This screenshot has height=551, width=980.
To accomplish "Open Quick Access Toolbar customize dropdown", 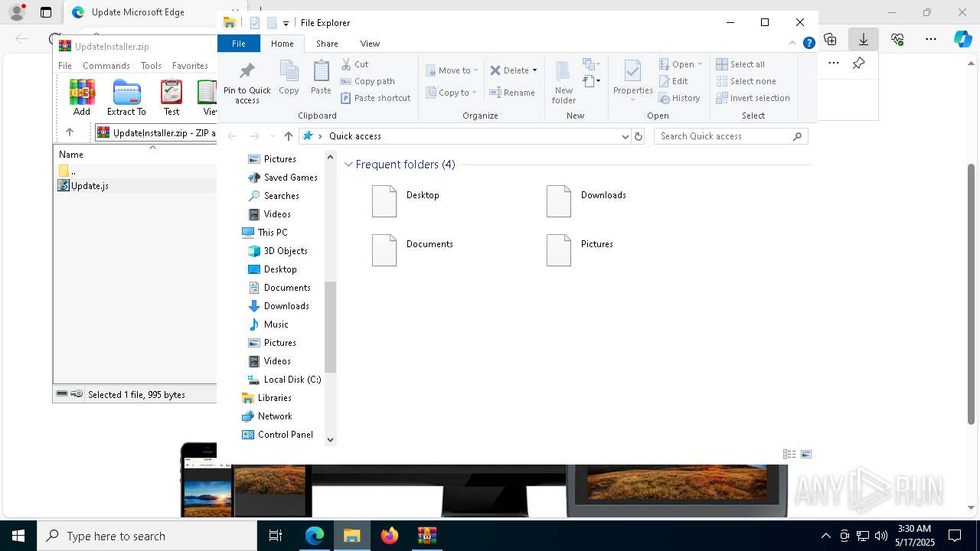I will [286, 23].
